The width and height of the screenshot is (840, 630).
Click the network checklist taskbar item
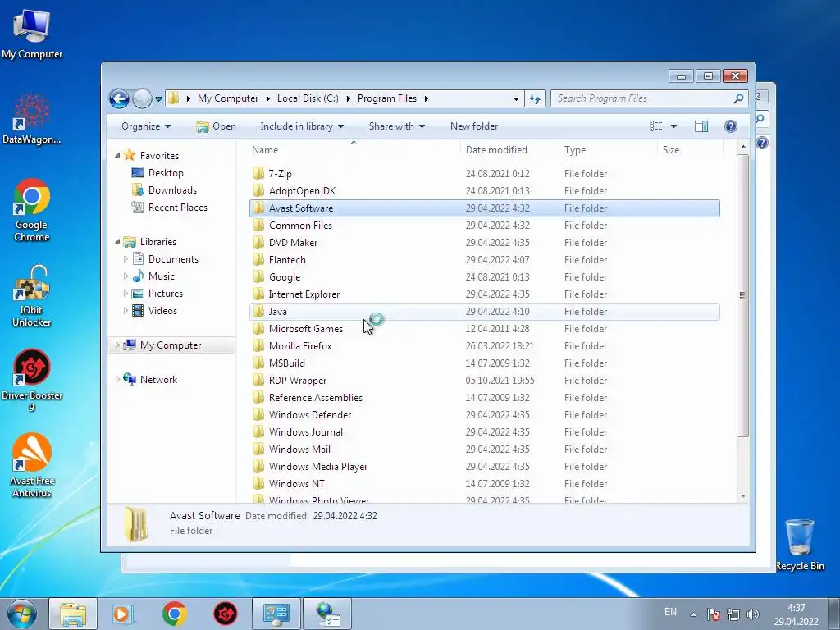coord(327,614)
